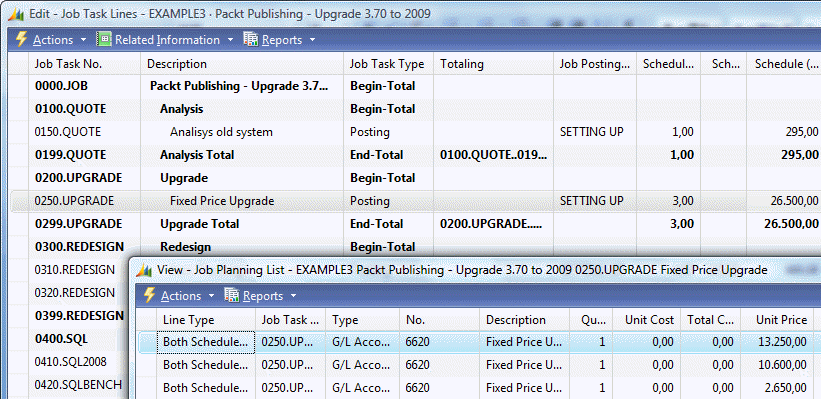Viewport: 821px width, 399px height.
Task: Click the Dynamics NAV logo in Job Planning List title bar
Action: tap(145, 270)
